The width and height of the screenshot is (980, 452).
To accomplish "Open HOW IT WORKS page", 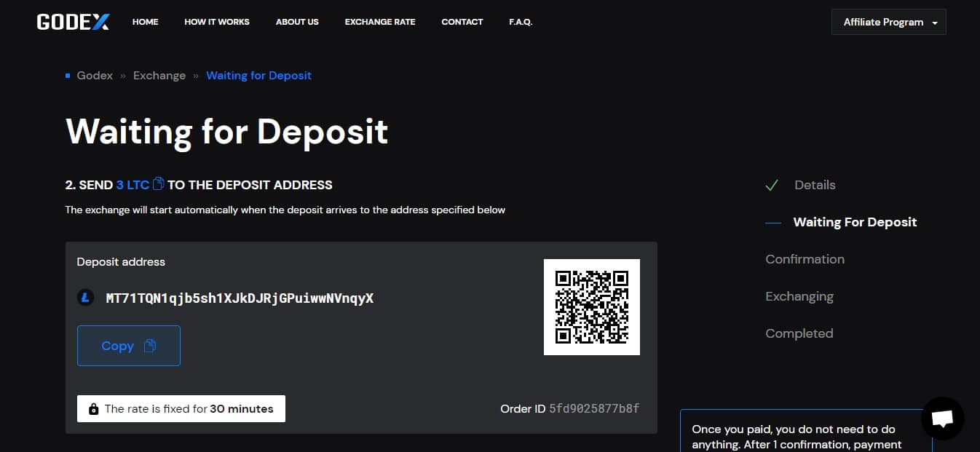I will [x=217, y=22].
